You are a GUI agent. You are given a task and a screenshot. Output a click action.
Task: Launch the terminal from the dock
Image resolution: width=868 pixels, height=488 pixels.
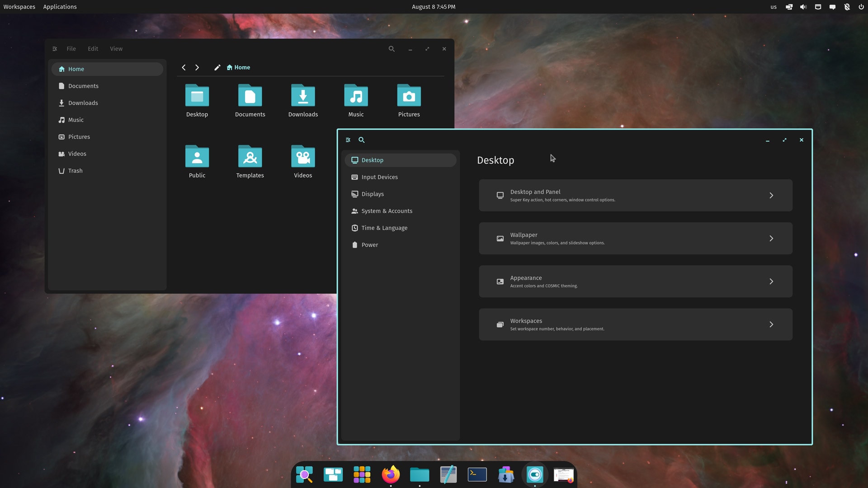[477, 474]
